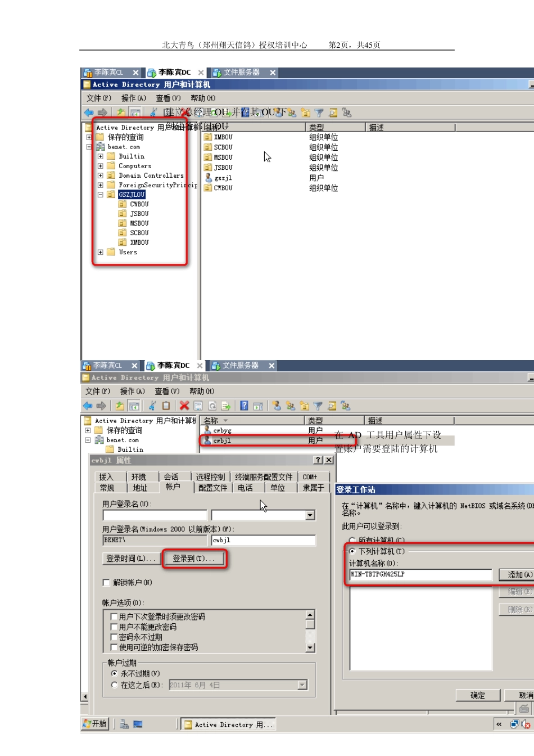Switch to 常规 tab in cwbjl properties

tap(107, 488)
